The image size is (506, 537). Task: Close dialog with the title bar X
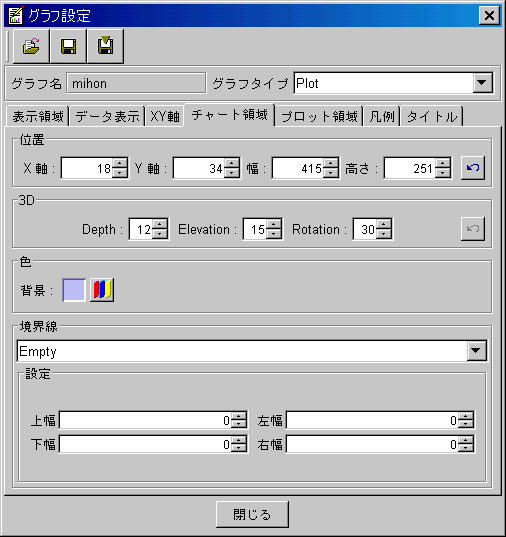pyautogui.click(x=489, y=15)
